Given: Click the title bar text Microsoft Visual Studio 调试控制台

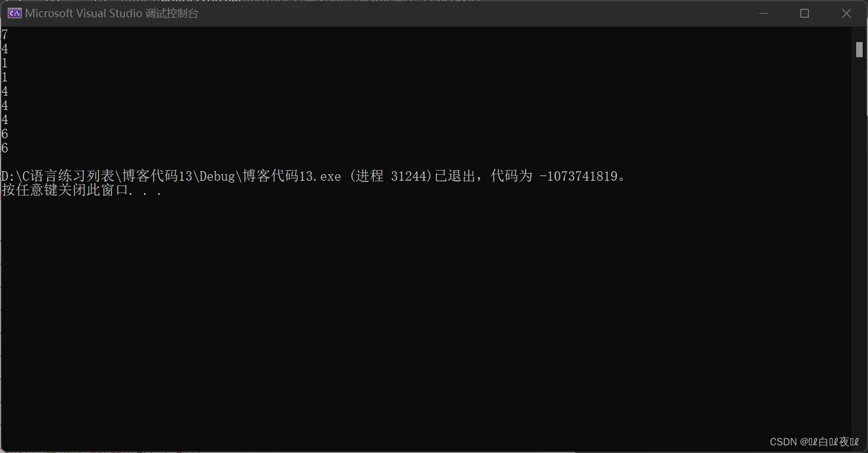Looking at the screenshot, I should pos(112,13).
